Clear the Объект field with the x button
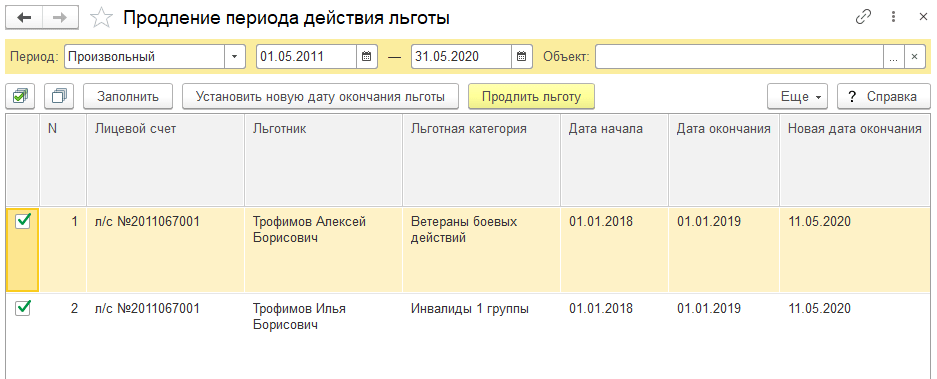Viewport: 937px width, 379px height. tap(914, 57)
